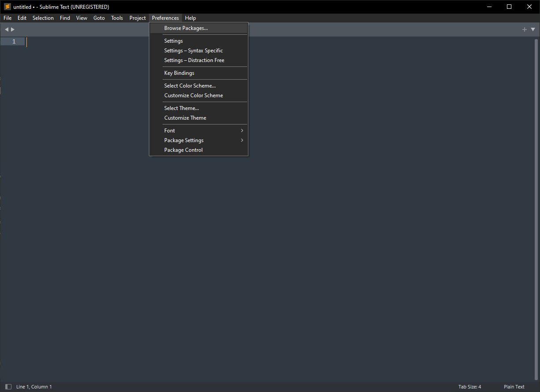Open the Find menu
540x392 pixels.
[x=65, y=18]
